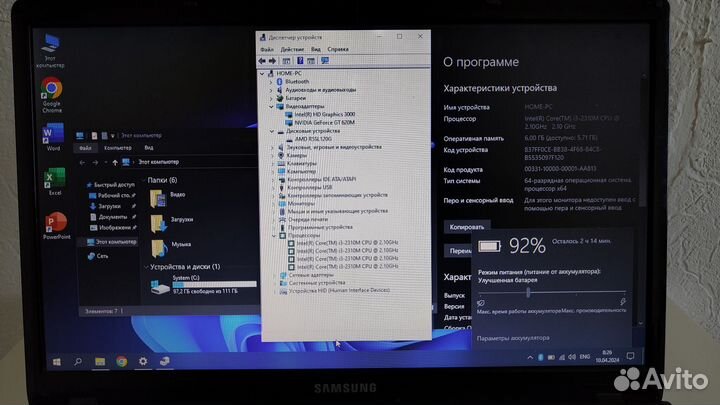
Task: Switch to Компьютер tab in Explorer
Action: click(x=118, y=148)
